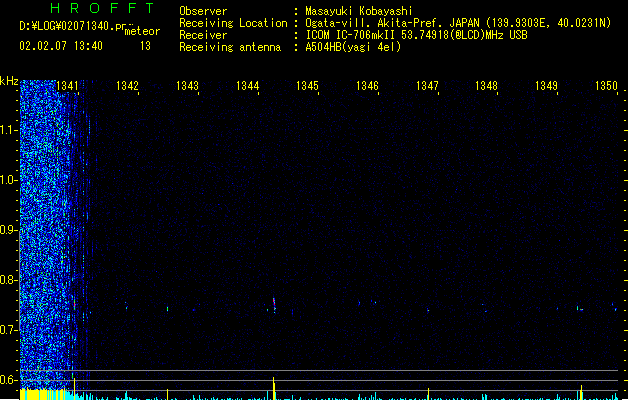629x400 pixels.
Task: Click the Observer label
Action: click(x=203, y=11)
